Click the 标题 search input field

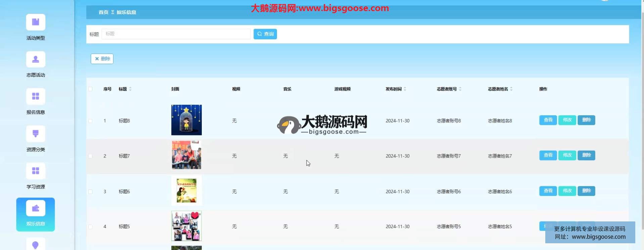176,34
